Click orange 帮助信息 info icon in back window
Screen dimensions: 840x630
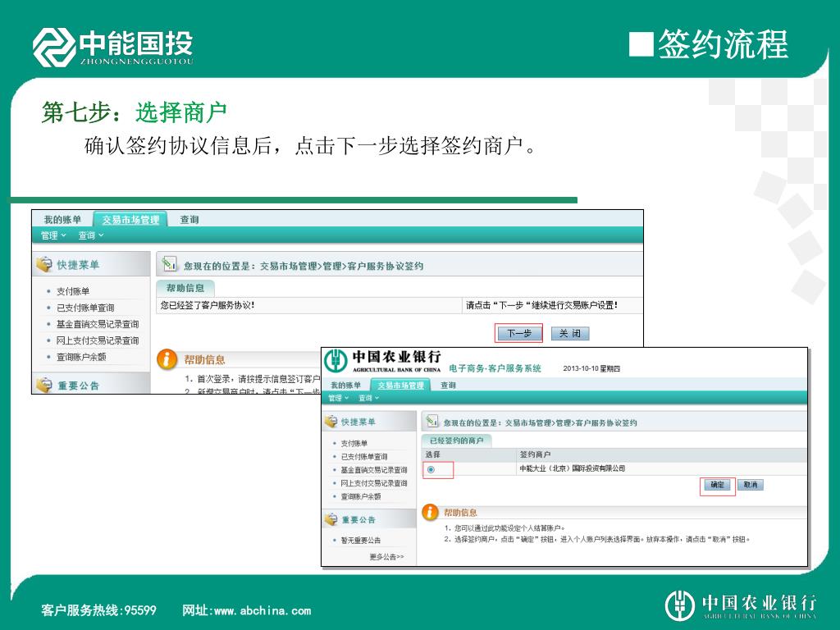167,359
